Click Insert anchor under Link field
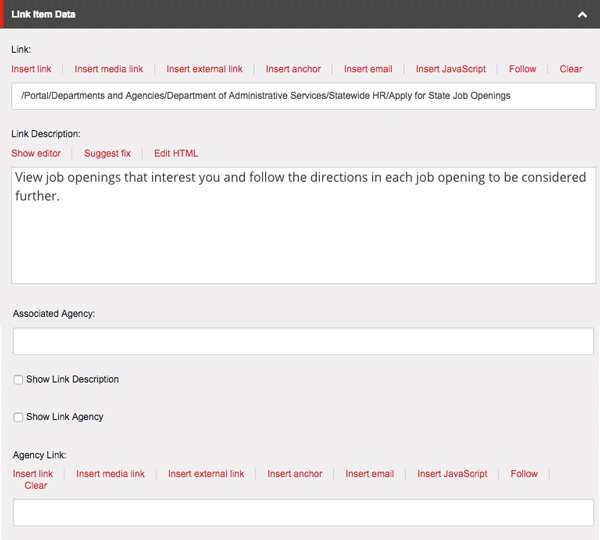Screen dimensions: 600x540 [x=293, y=69]
